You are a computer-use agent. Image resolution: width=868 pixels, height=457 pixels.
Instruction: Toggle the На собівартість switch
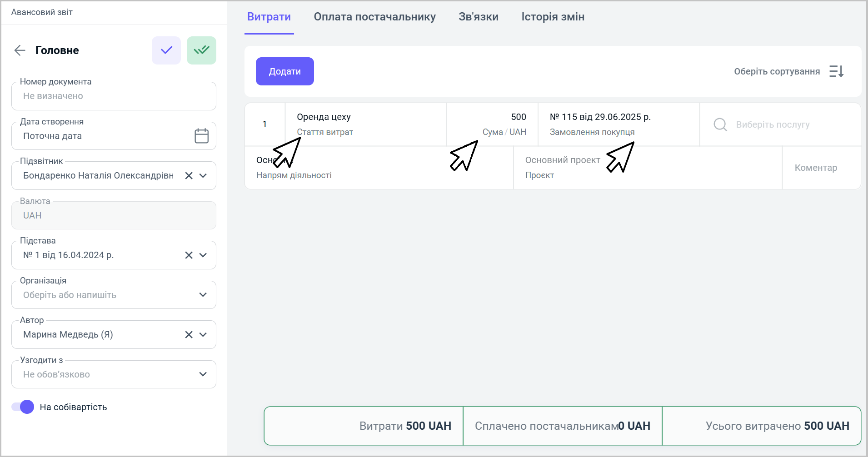[x=23, y=407]
